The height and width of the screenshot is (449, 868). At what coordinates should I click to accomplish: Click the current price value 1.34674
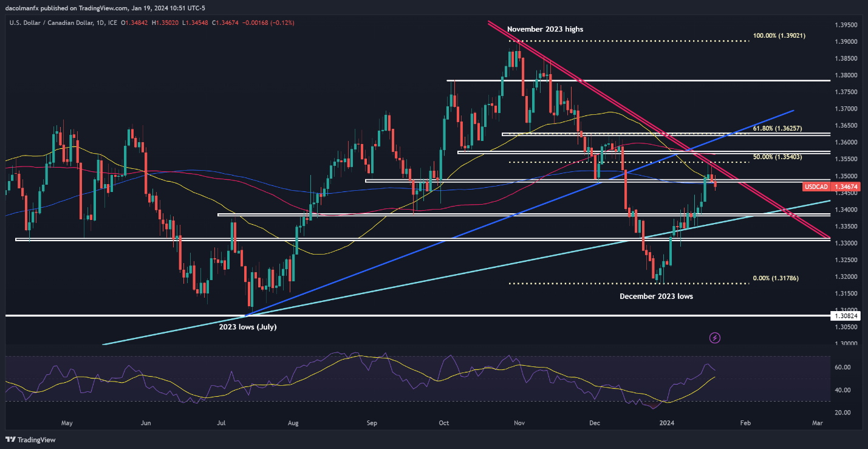845,187
